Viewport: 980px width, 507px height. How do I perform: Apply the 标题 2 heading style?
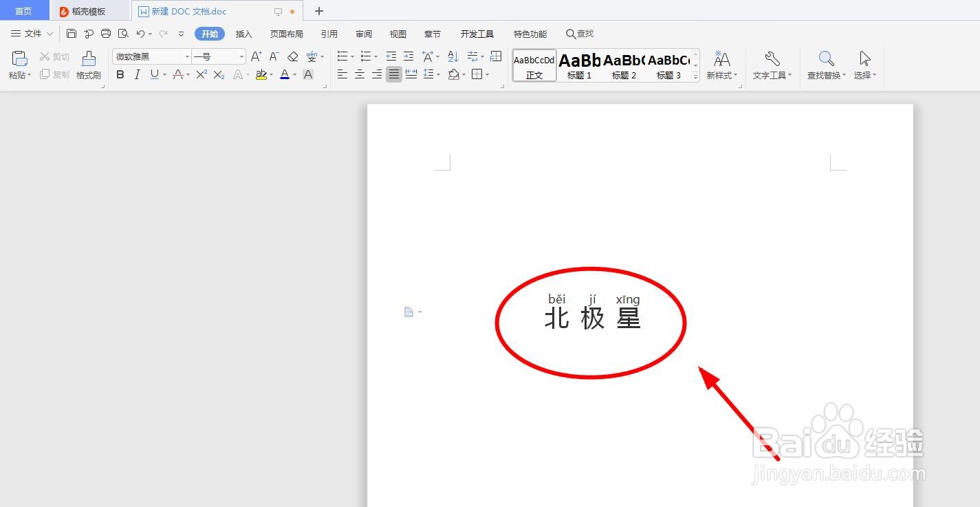pos(624,66)
